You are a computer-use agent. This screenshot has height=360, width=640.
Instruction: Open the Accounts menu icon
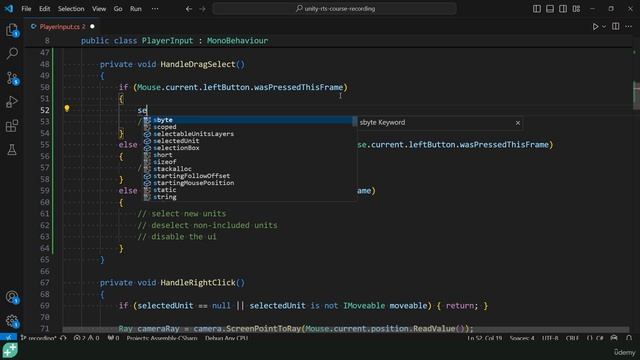click(12, 297)
